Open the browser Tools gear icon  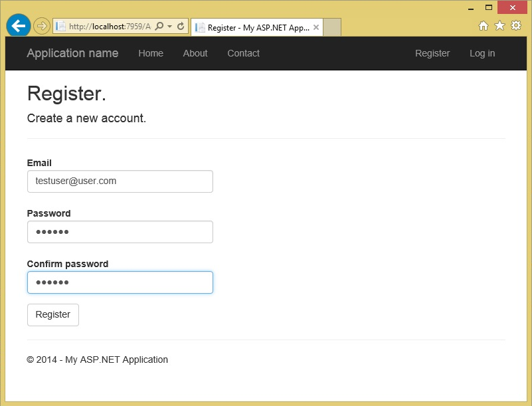pyautogui.click(x=515, y=26)
